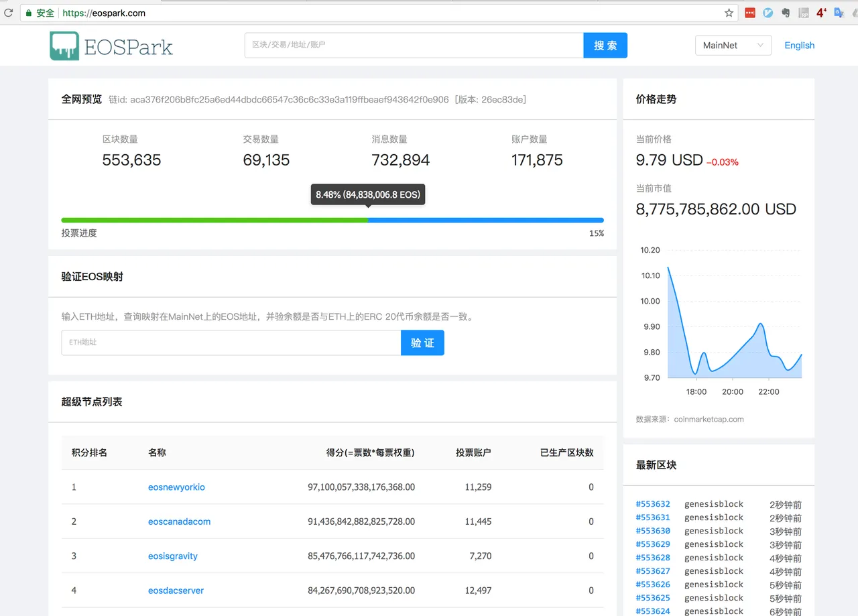Image resolution: width=858 pixels, height=616 pixels.
Task: Click the 超级节点列表 section heading
Action: [x=92, y=402]
